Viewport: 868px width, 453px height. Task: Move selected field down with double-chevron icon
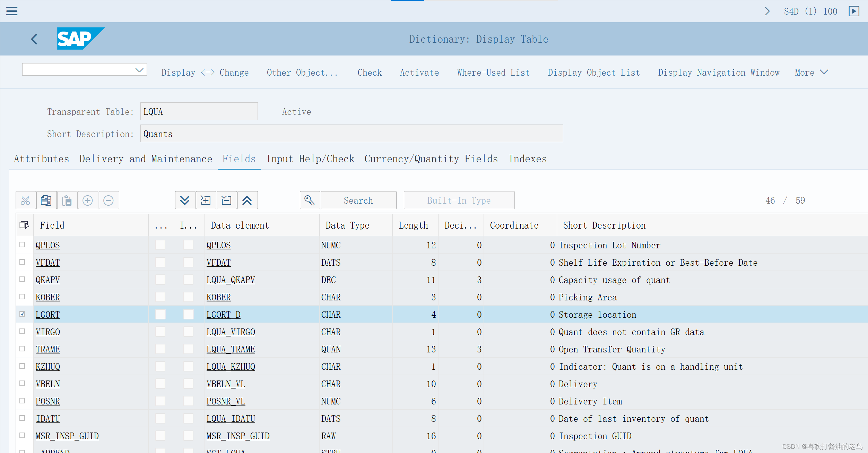tap(185, 200)
